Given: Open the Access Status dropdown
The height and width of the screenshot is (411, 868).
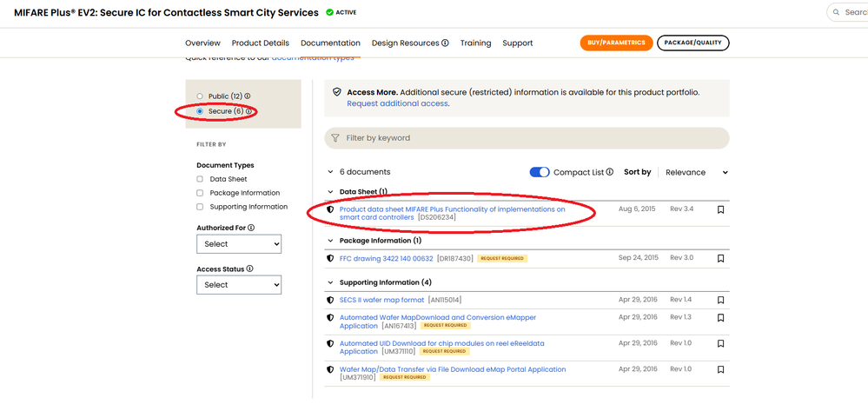Looking at the screenshot, I should pos(239,284).
